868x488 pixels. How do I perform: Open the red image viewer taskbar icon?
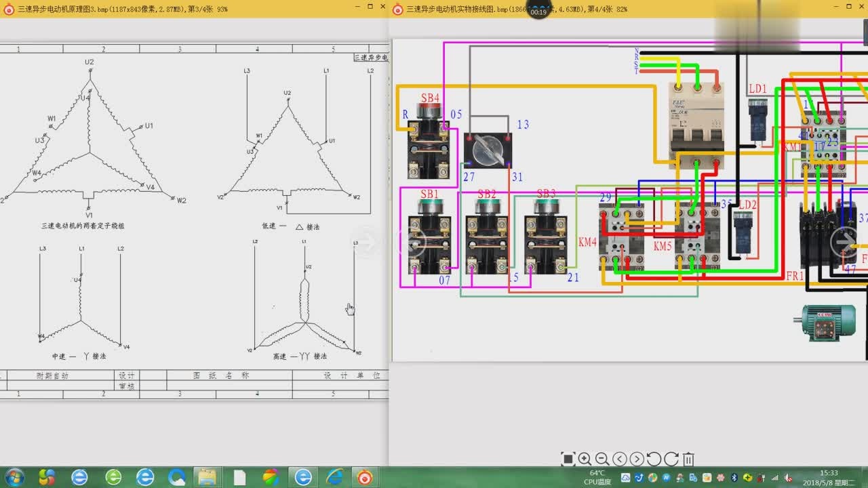point(365,477)
